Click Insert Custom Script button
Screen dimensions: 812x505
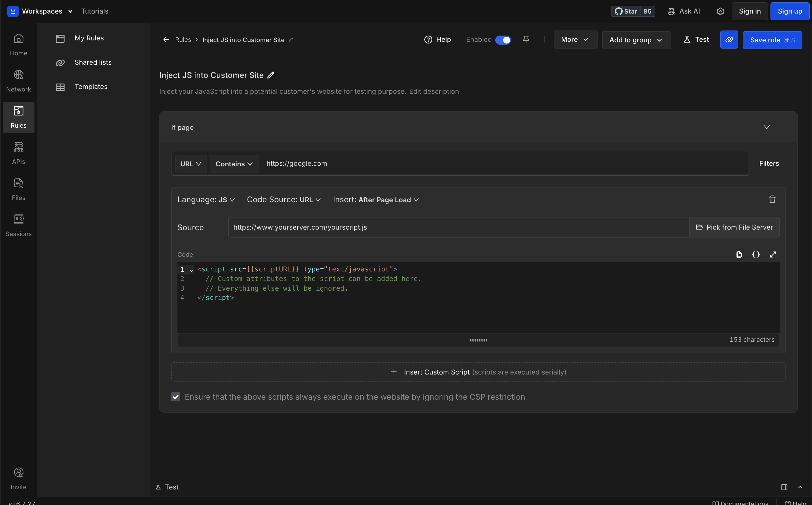478,372
